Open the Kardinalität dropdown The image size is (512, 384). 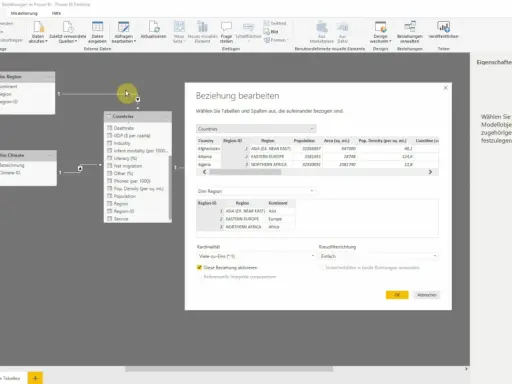point(256,256)
